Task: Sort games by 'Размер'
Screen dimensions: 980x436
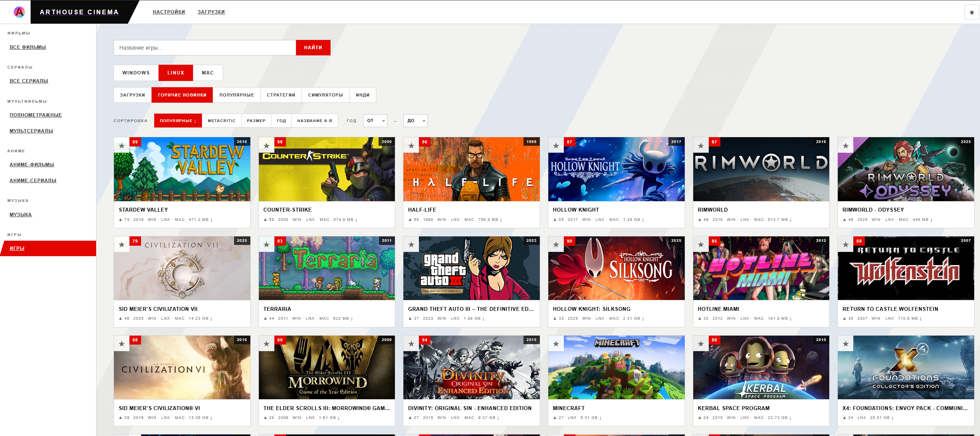Action: point(256,121)
